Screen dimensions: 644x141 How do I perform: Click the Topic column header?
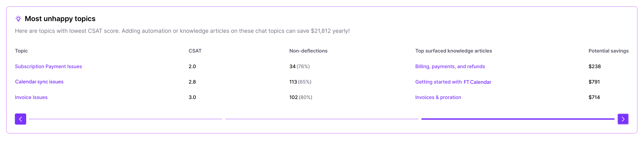21,51
